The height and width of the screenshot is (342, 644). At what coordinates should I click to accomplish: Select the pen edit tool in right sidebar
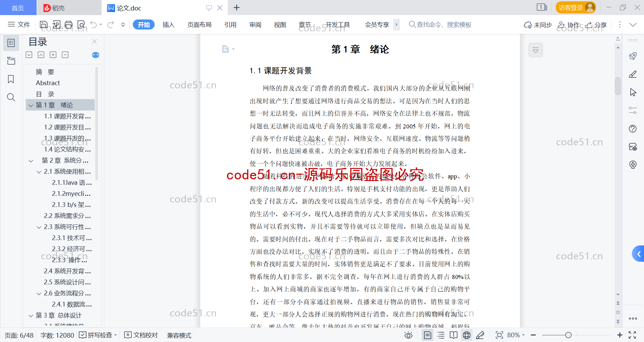[633, 74]
